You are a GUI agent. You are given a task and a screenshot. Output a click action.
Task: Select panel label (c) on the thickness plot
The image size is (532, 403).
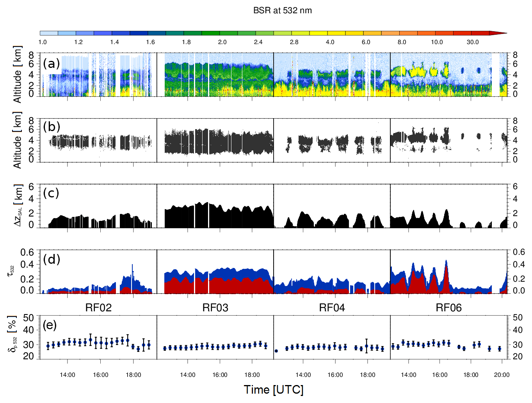point(52,193)
